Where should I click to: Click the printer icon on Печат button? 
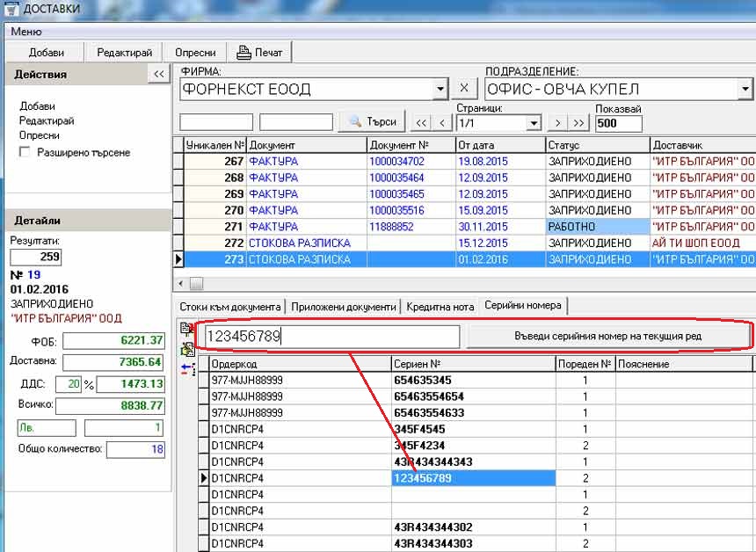(x=244, y=52)
